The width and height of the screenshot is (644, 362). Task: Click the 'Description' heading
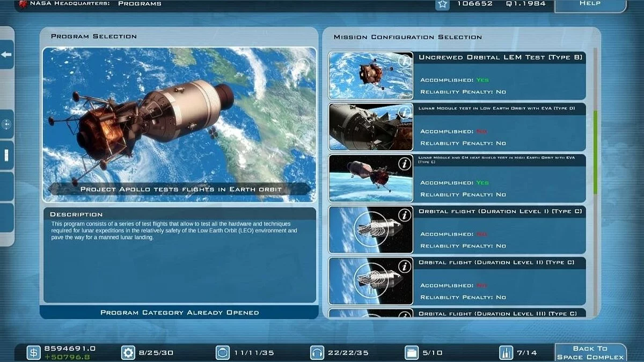(76, 214)
